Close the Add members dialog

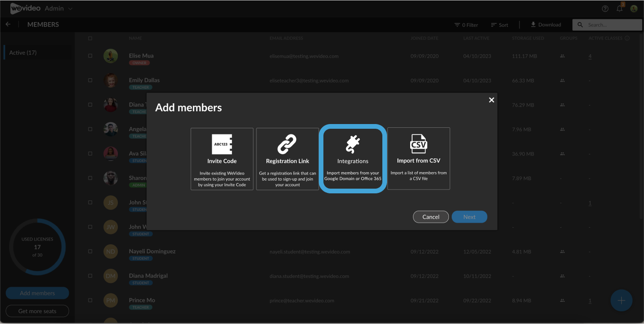pyautogui.click(x=491, y=100)
